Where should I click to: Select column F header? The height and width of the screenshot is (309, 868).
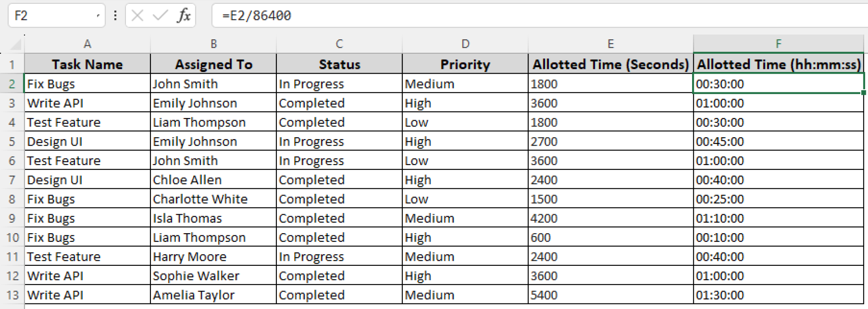point(779,44)
